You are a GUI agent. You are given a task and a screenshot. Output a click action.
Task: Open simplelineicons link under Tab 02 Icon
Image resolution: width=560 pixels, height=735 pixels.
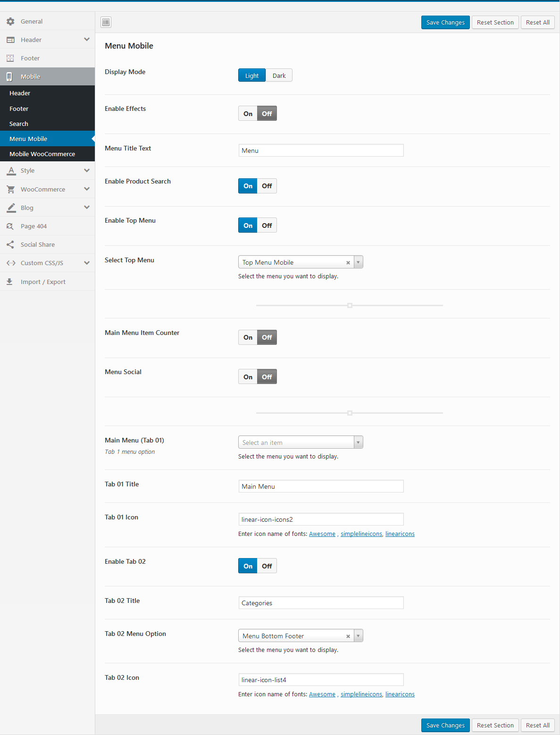361,694
